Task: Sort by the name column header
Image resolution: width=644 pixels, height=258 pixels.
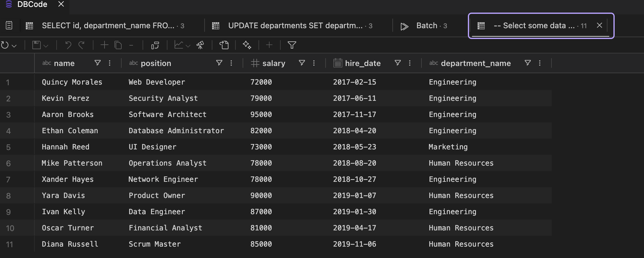Action: coord(64,63)
